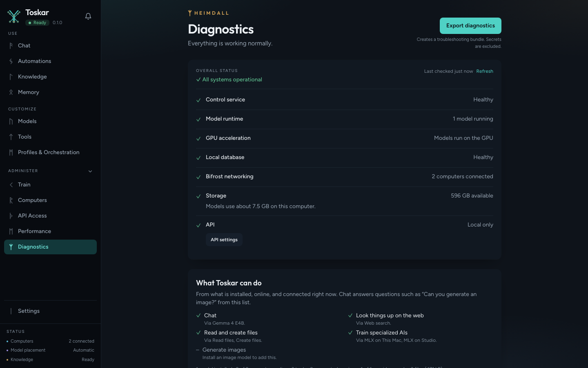
Task: Click the Settings sidebar icon
Action: [11, 311]
